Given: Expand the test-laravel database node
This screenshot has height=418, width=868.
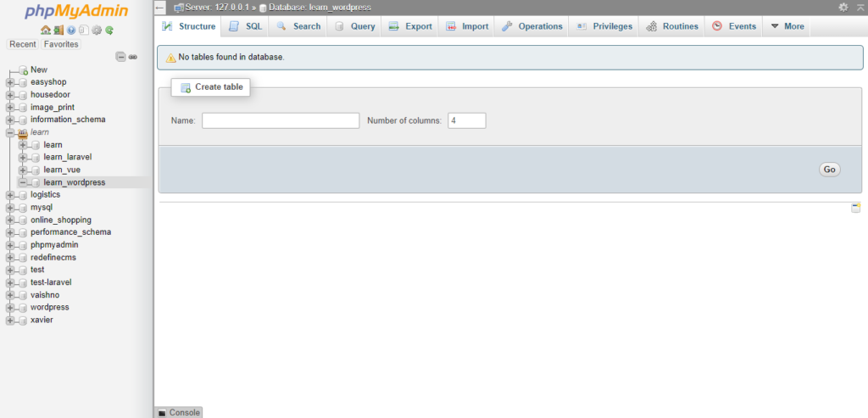Looking at the screenshot, I should point(10,282).
